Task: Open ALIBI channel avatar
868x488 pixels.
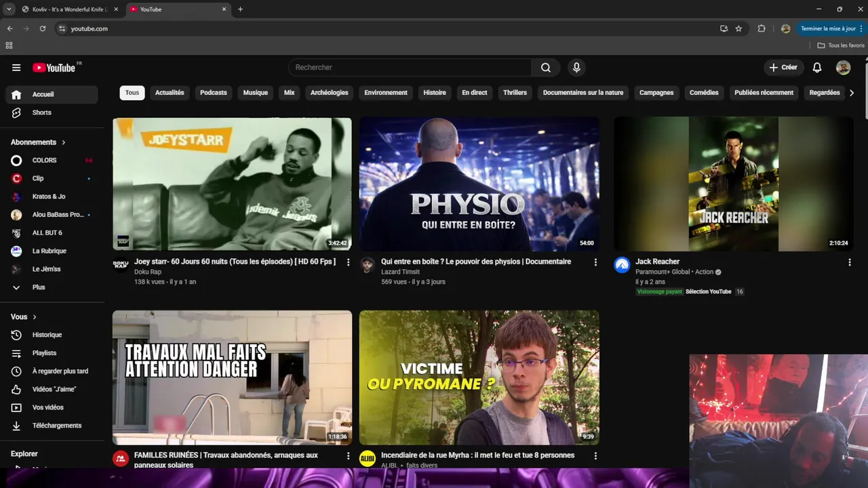Action: coord(368,458)
